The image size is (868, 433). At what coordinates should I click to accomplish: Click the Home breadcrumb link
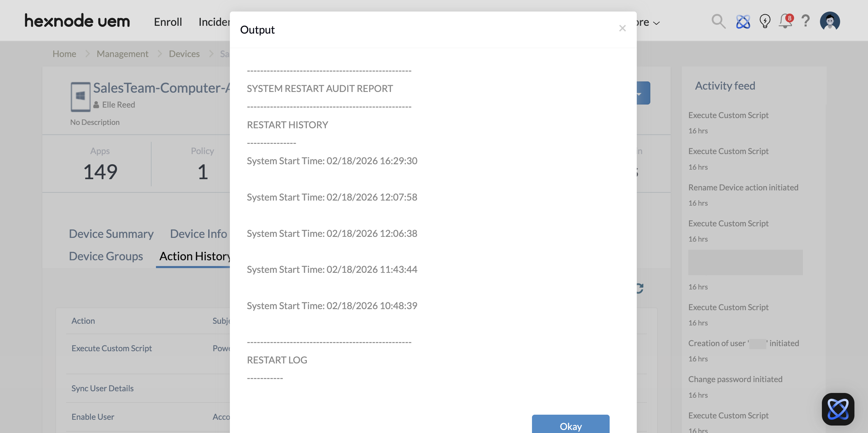click(x=64, y=54)
